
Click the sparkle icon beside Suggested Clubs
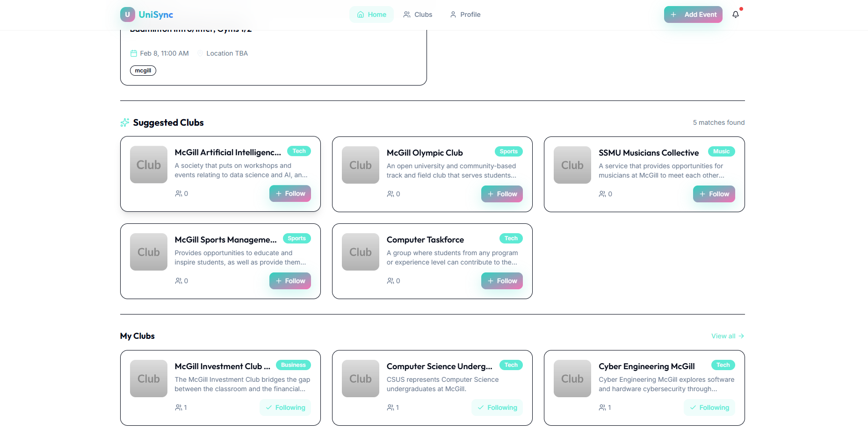coord(125,122)
